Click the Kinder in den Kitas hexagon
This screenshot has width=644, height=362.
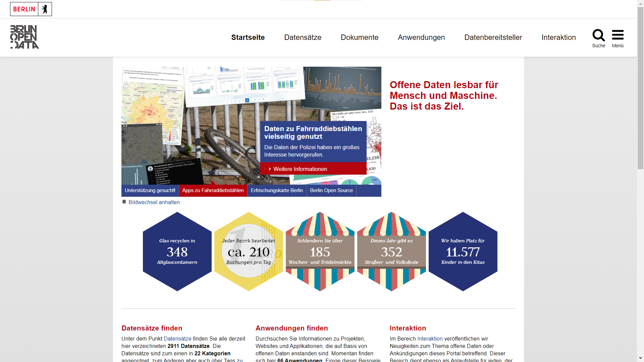tap(463, 251)
